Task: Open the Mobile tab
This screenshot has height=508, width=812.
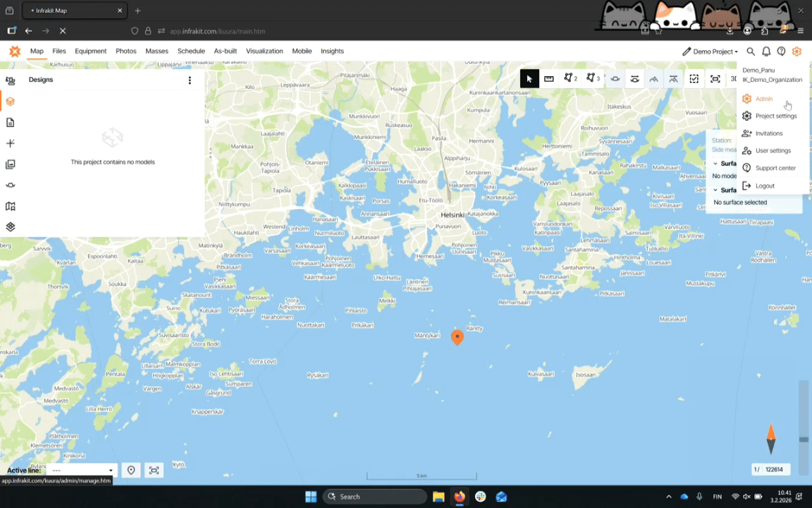Action: tap(302, 51)
